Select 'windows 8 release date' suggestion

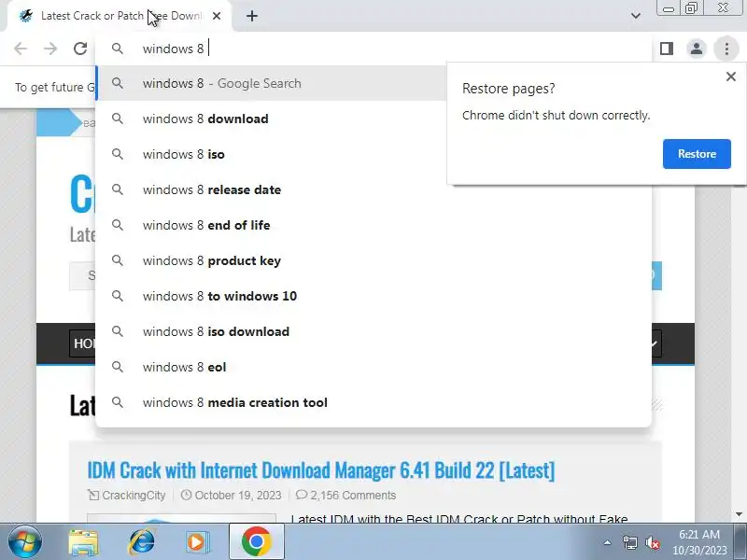coord(373,189)
